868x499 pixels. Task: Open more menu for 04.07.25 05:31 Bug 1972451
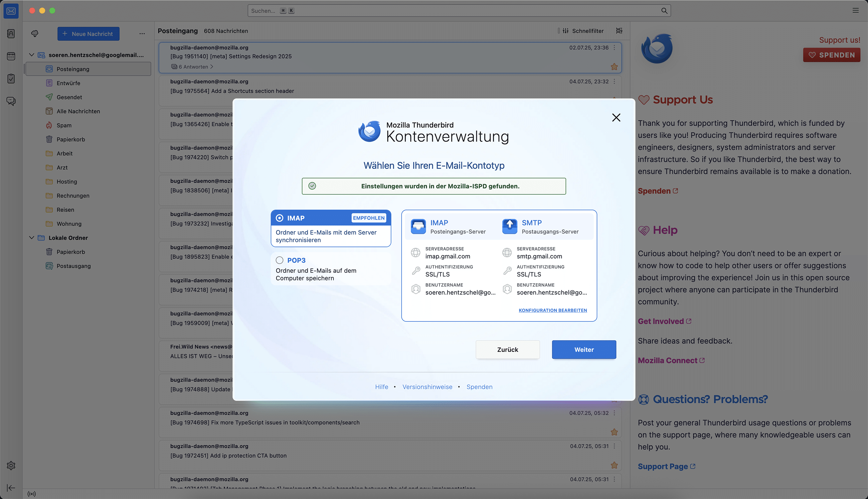click(614, 446)
